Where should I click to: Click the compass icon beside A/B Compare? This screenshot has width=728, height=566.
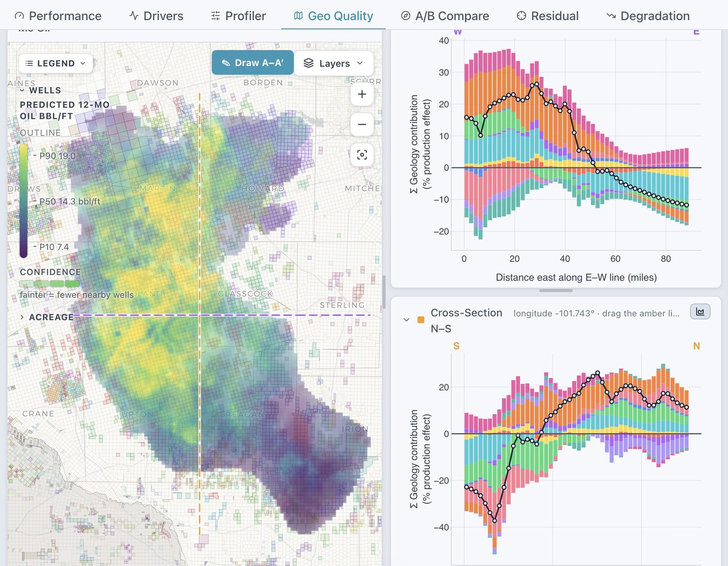click(405, 16)
